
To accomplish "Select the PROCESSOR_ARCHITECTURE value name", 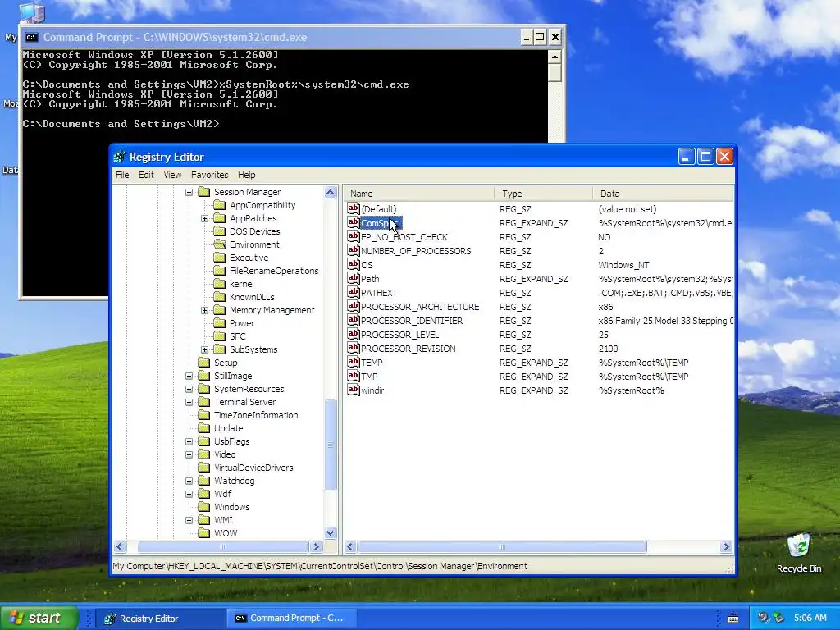I will tap(420, 307).
